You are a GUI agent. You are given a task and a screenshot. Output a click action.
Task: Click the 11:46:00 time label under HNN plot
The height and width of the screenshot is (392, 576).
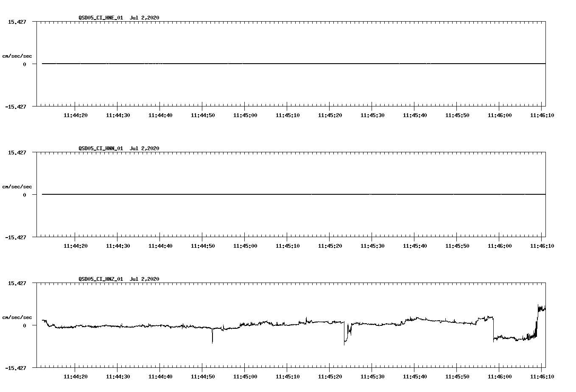pos(500,246)
